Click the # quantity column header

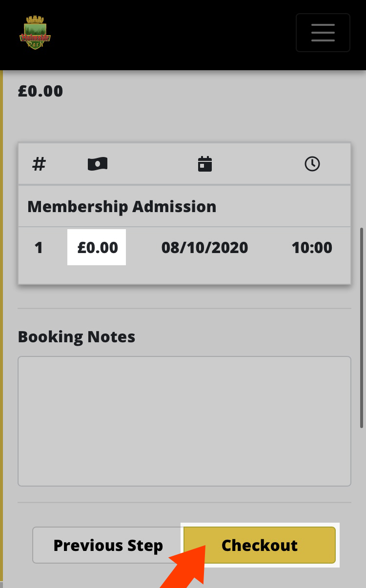click(39, 164)
